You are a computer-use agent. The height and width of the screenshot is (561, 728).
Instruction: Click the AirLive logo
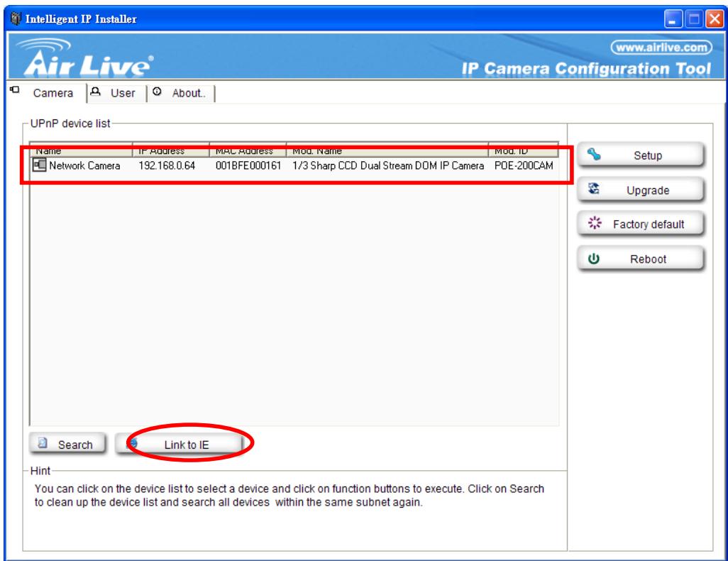click(84, 58)
